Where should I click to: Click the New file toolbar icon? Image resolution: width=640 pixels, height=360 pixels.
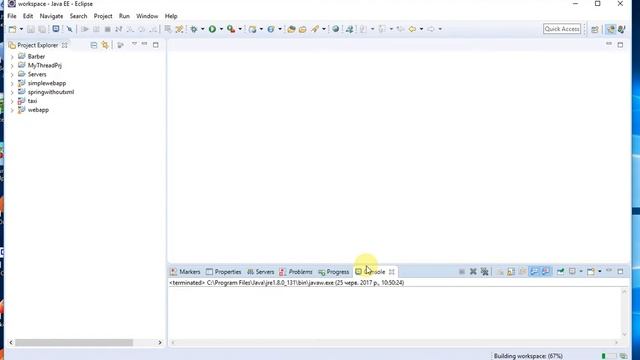(x=13, y=29)
